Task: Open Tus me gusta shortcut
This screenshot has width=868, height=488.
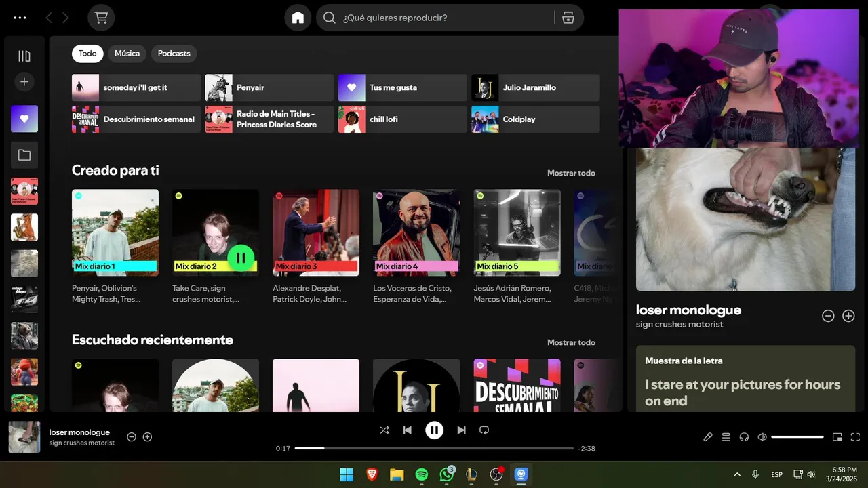Action: [403, 87]
